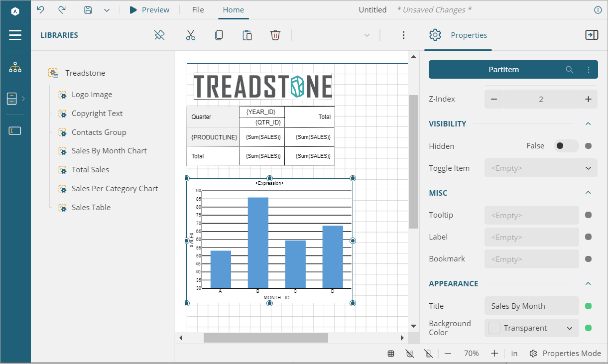Open the File menu tab
This screenshot has height=364, width=608.
(x=198, y=9)
